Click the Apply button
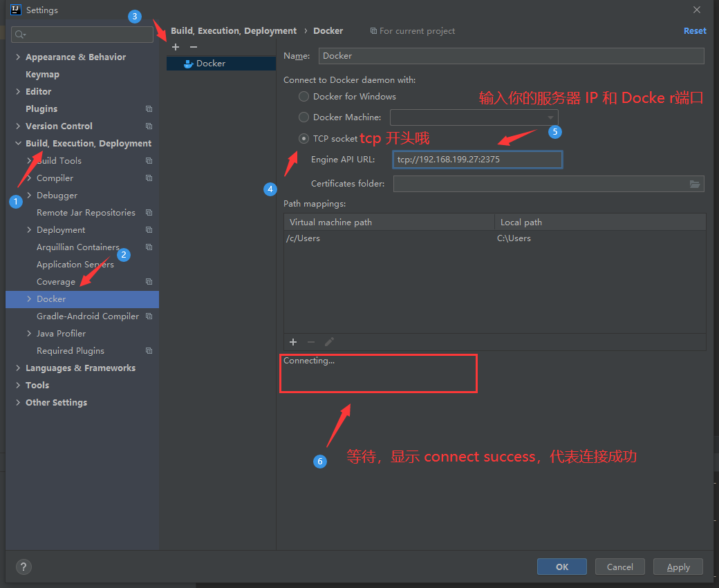Image resolution: width=719 pixels, height=588 pixels. click(x=678, y=567)
